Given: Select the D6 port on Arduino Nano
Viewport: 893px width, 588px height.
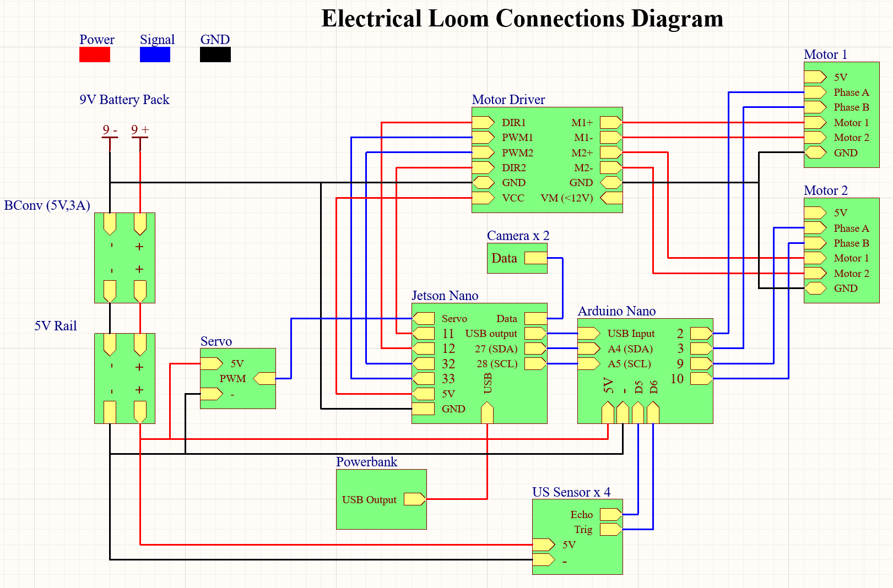Looking at the screenshot, I should point(653,412).
